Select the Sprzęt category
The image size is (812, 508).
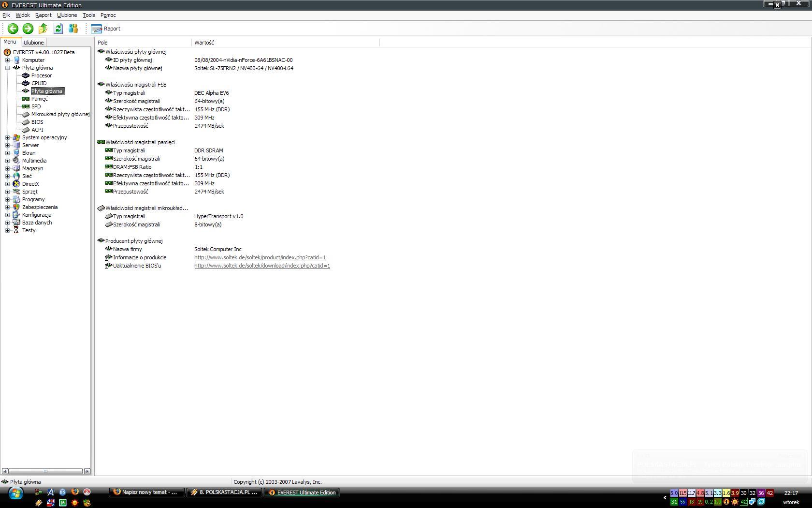tap(30, 192)
